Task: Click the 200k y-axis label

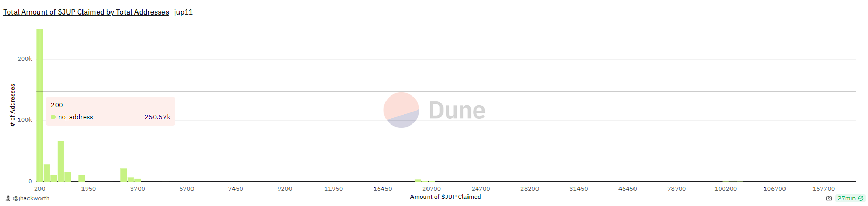Action: [25, 59]
